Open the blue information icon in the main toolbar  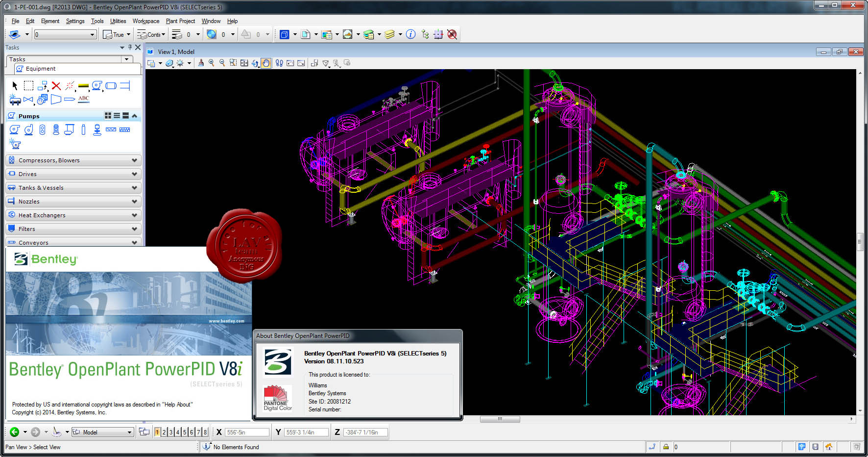tap(411, 34)
